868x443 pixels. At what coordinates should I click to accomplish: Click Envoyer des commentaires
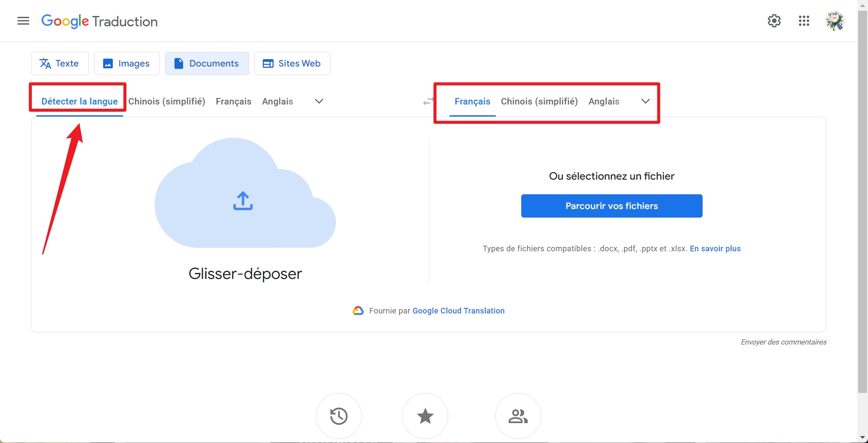[x=783, y=342]
